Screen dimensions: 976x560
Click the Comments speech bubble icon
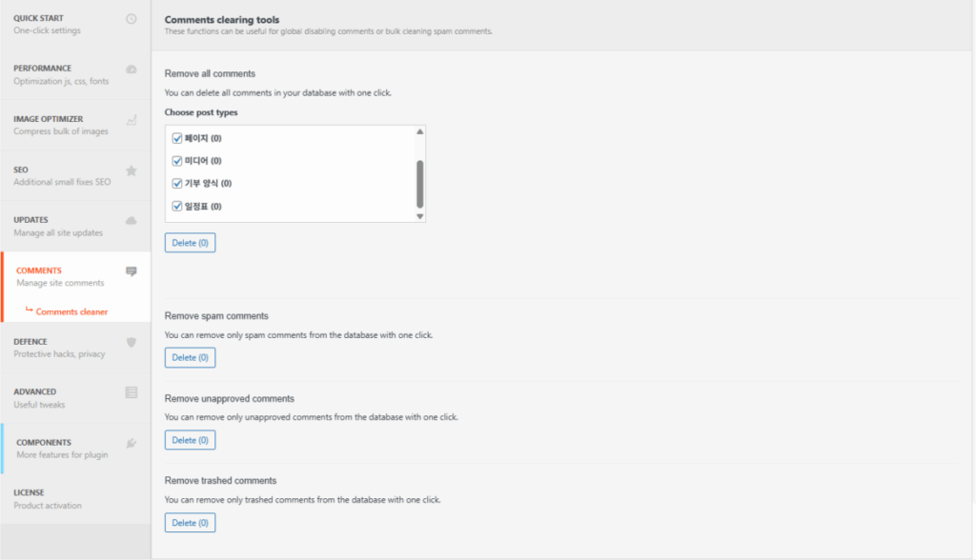[x=132, y=271]
